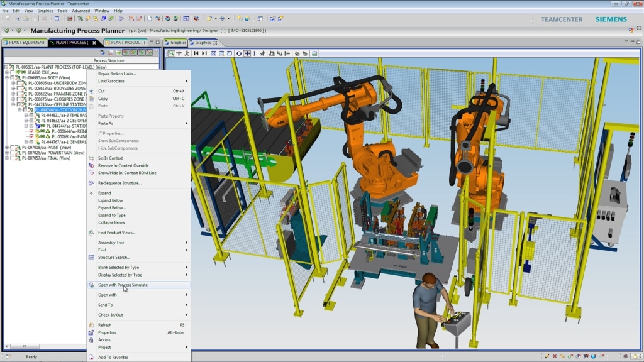Image resolution: width=644 pixels, height=362 pixels.
Task: Click the Set In Context icon
Action: tap(91, 158)
